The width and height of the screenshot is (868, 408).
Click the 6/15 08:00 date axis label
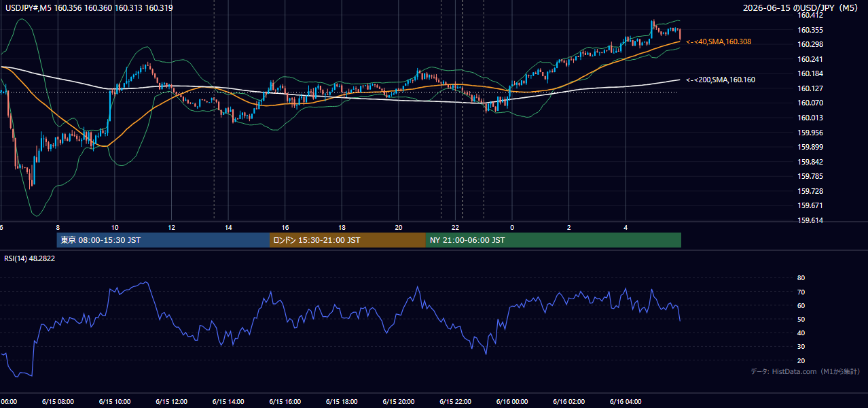click(x=58, y=401)
